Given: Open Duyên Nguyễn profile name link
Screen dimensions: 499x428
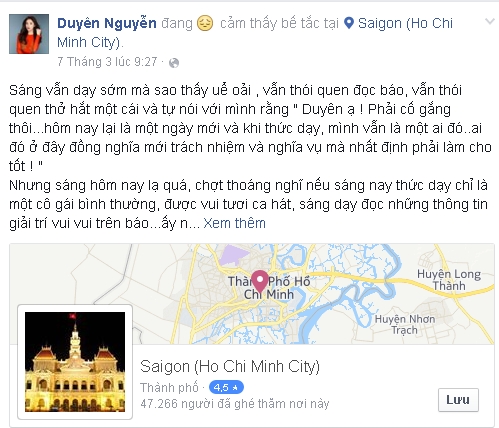Looking at the screenshot, I should click(x=107, y=23).
